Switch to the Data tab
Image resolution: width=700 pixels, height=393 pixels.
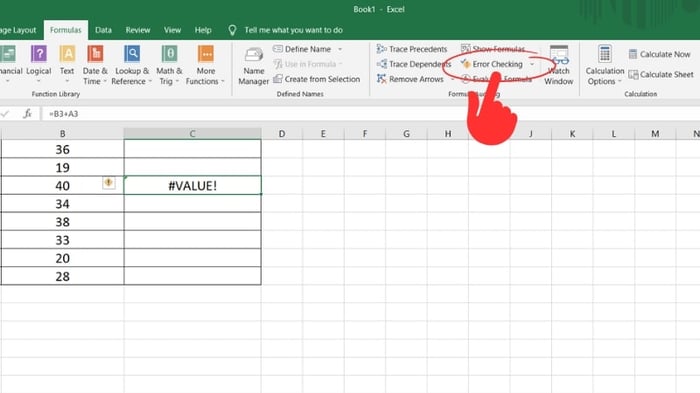[103, 30]
